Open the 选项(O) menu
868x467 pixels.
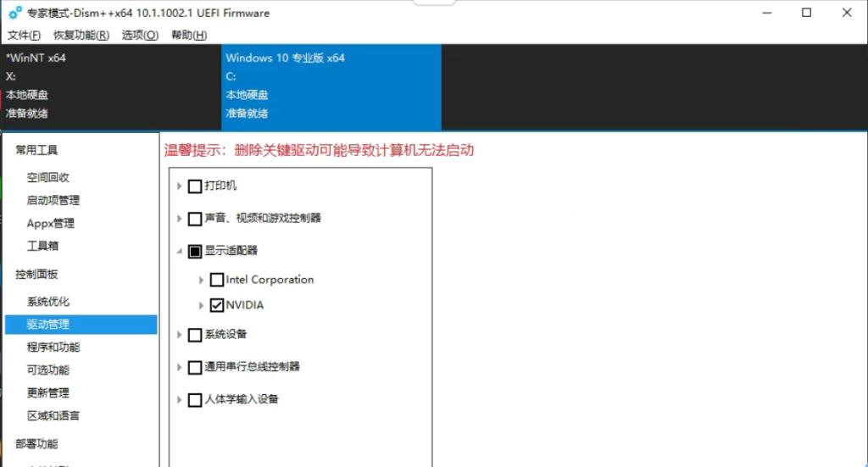click(140, 35)
